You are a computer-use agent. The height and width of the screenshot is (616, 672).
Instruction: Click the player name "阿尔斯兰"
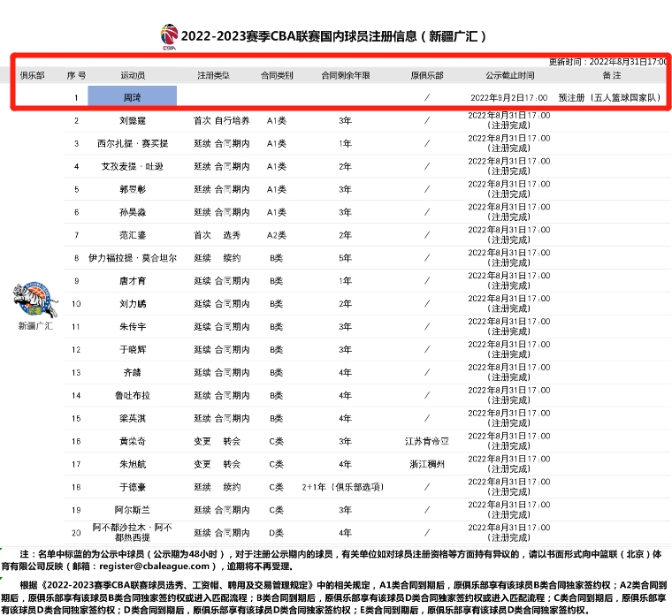click(x=133, y=510)
